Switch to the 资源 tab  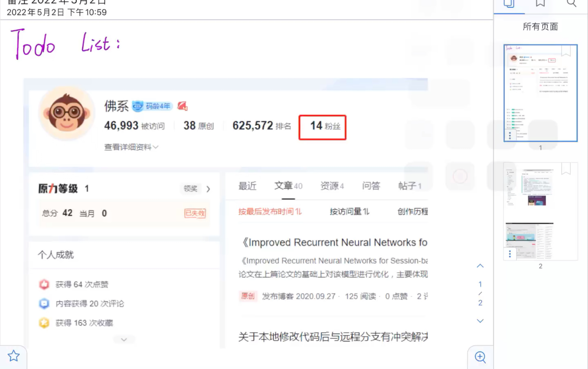[x=332, y=186]
